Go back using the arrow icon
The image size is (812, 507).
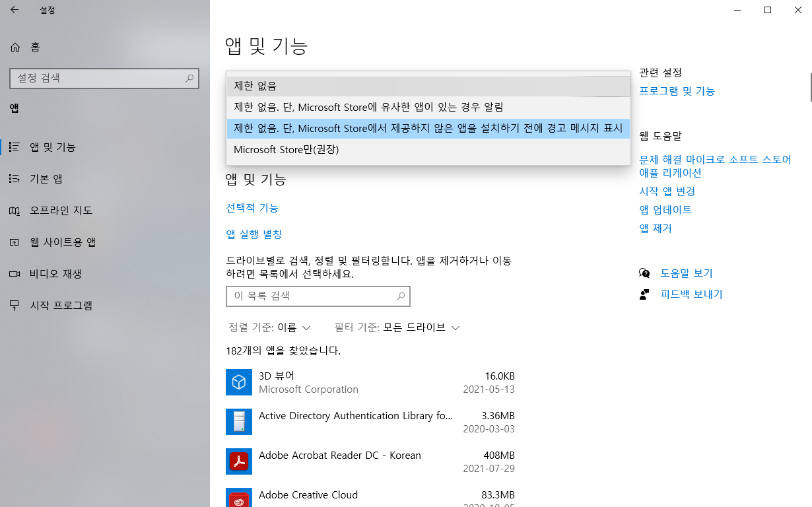tap(15, 10)
